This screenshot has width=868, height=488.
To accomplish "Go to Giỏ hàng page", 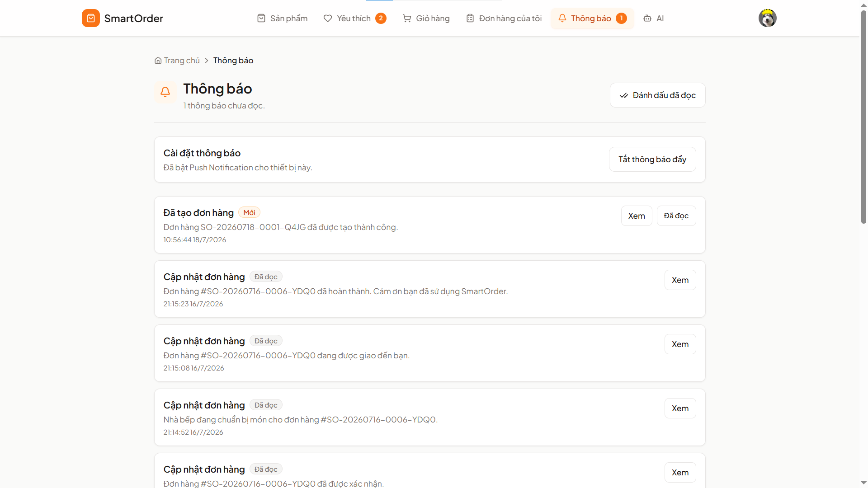I will point(426,18).
